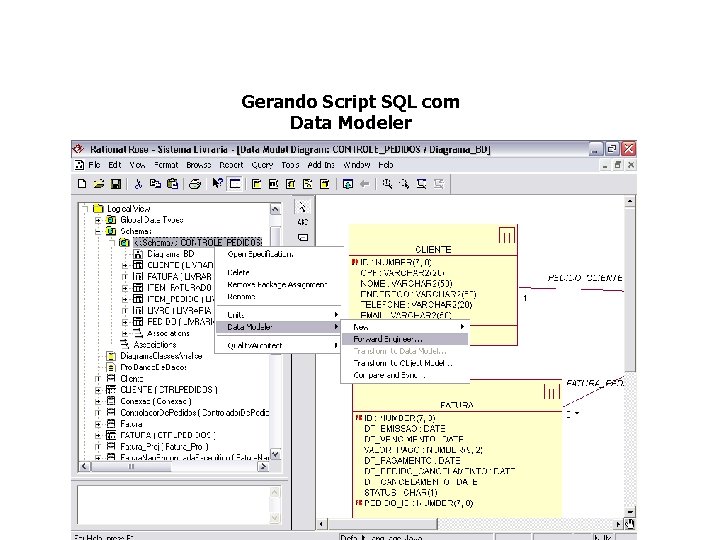Select the Logical View folder
720x540 pixels.
[129, 208]
